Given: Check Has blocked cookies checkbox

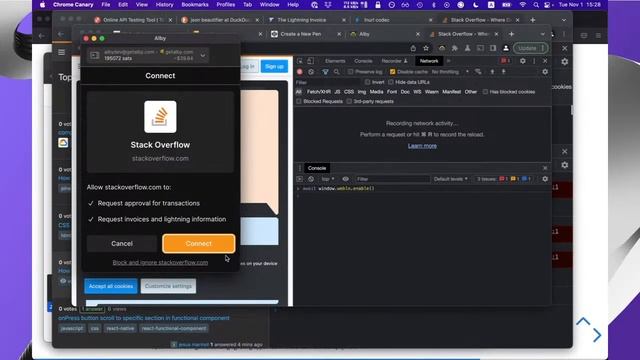Looking at the screenshot, I should coord(485,92).
